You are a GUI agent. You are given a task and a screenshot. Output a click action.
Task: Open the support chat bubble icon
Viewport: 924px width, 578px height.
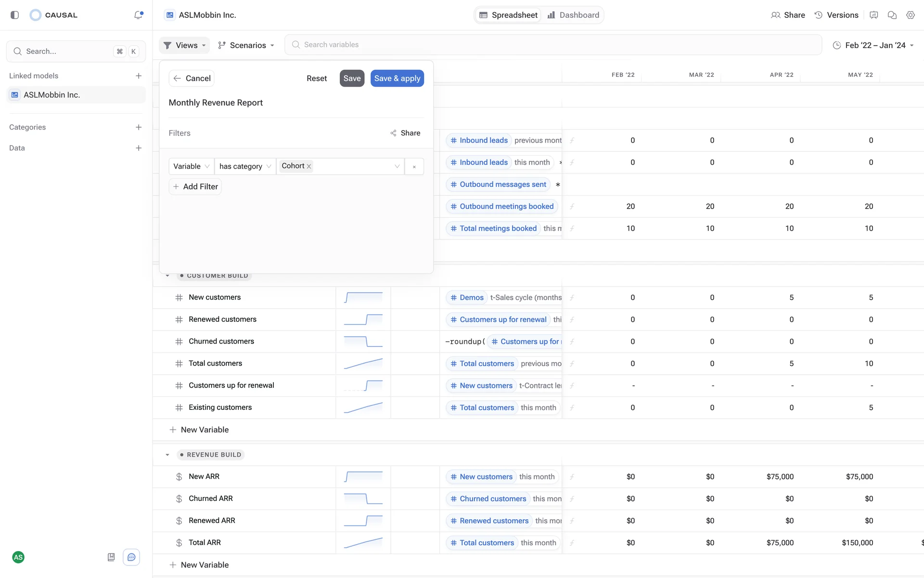(x=131, y=557)
